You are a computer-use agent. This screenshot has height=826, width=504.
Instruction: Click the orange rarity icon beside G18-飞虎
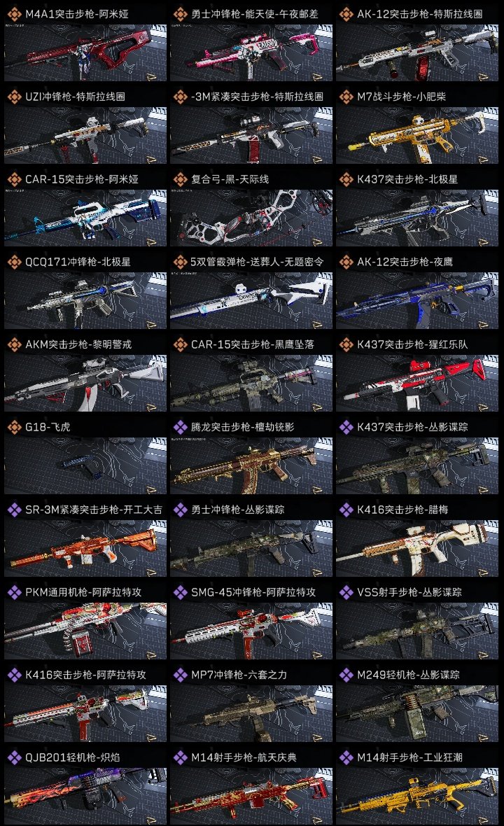point(14,427)
